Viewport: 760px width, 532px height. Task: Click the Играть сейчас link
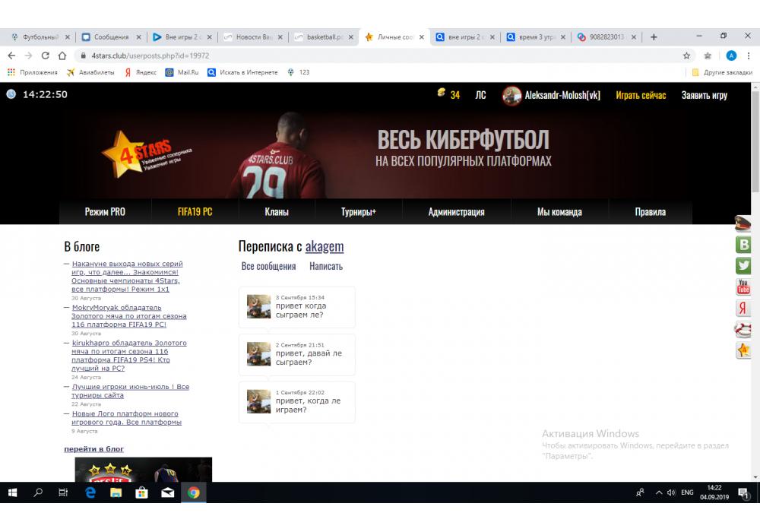pos(641,95)
